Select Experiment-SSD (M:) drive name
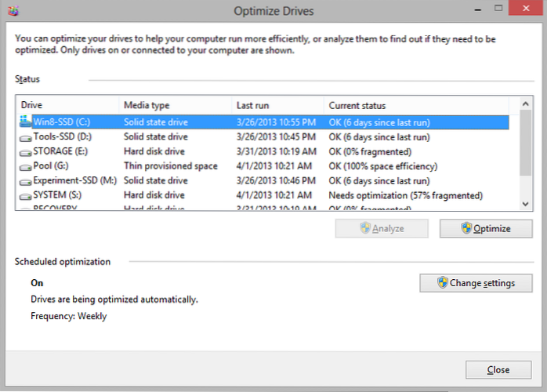Image resolution: width=547 pixels, height=392 pixels. tap(75, 180)
